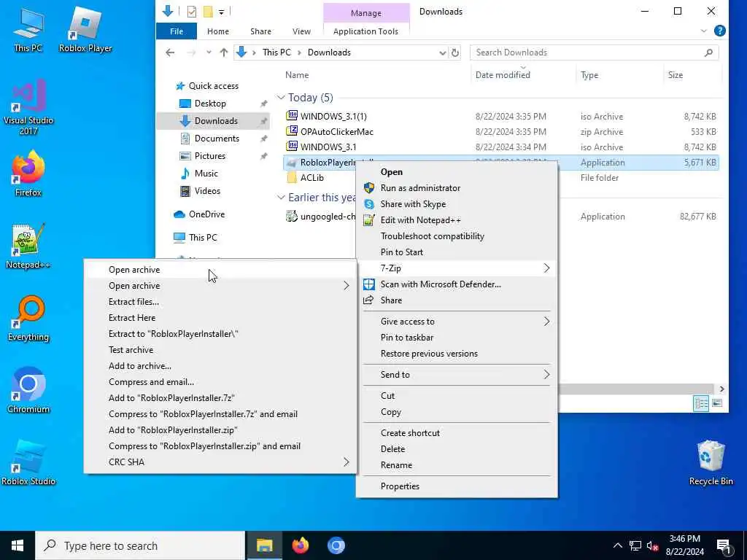Viewport: 747px width, 560px height.
Task: Open Roblox Studio desktop shortcut
Action: (28, 463)
